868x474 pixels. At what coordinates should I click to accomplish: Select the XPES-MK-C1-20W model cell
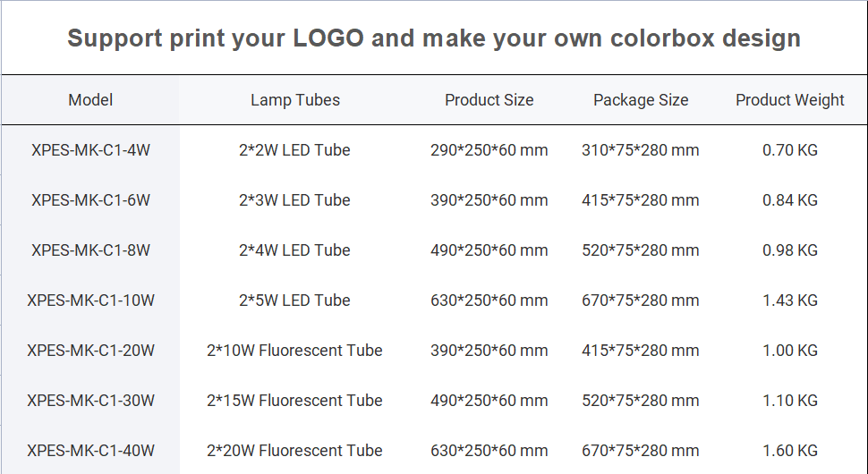pyautogui.click(x=90, y=351)
